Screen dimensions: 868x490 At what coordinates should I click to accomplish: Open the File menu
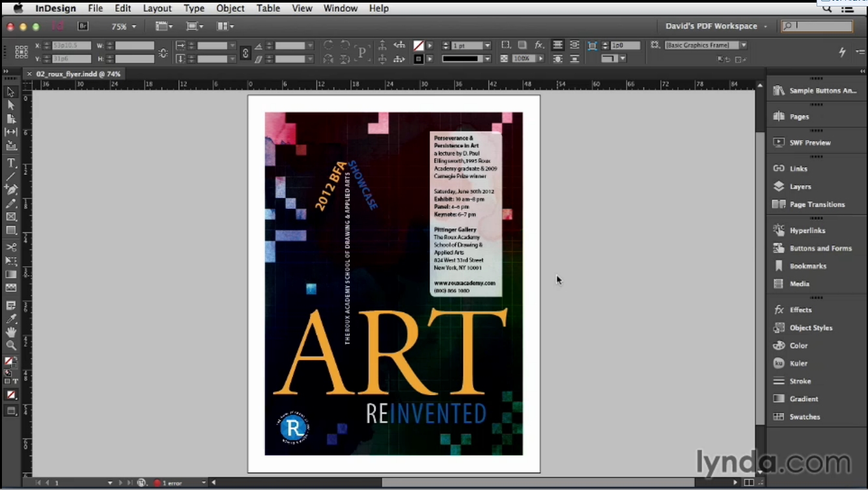point(95,8)
